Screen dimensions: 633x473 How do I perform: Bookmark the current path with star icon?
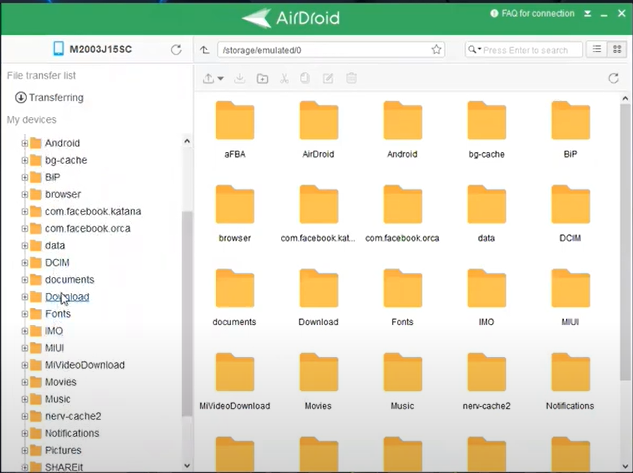(436, 50)
